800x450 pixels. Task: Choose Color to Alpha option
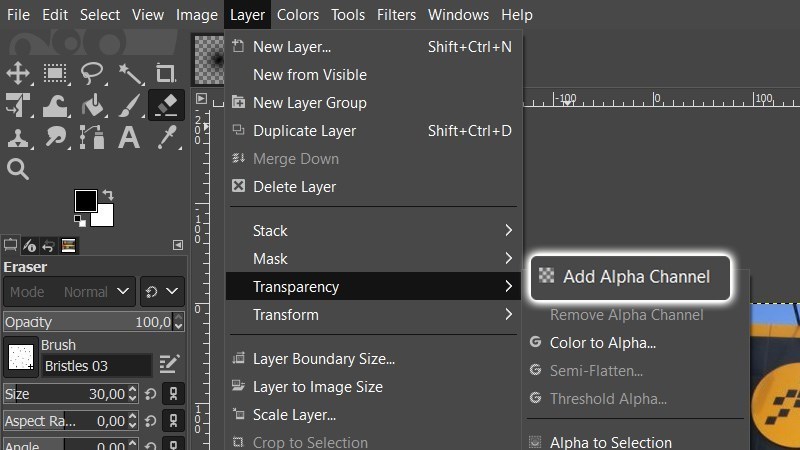coord(602,343)
